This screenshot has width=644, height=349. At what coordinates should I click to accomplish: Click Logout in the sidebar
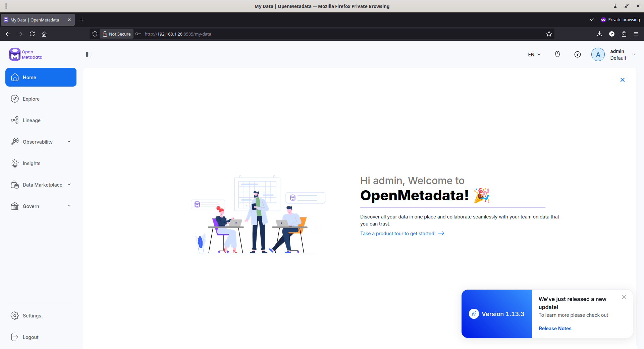41,337
